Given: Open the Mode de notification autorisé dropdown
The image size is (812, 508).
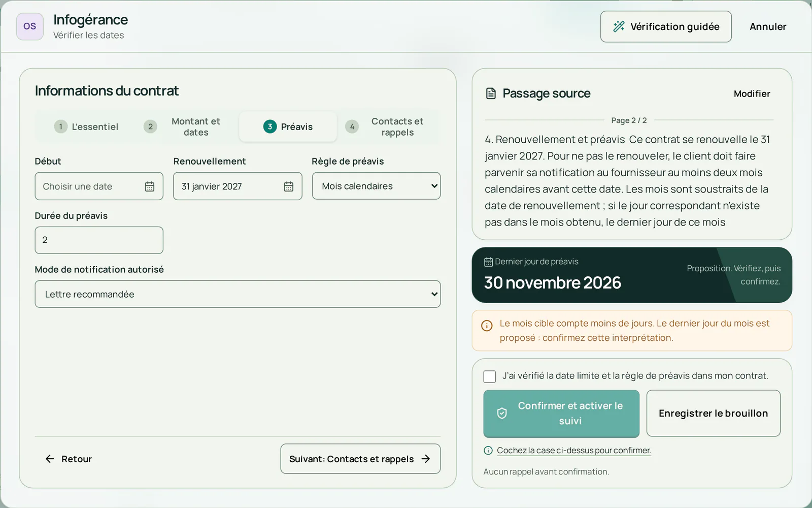Looking at the screenshot, I should 238,294.
